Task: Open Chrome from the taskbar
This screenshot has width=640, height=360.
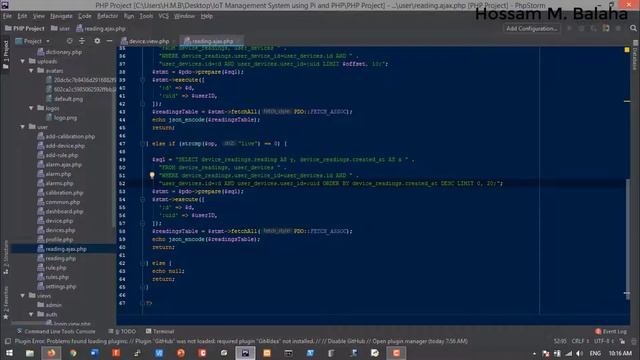Action: point(73,353)
